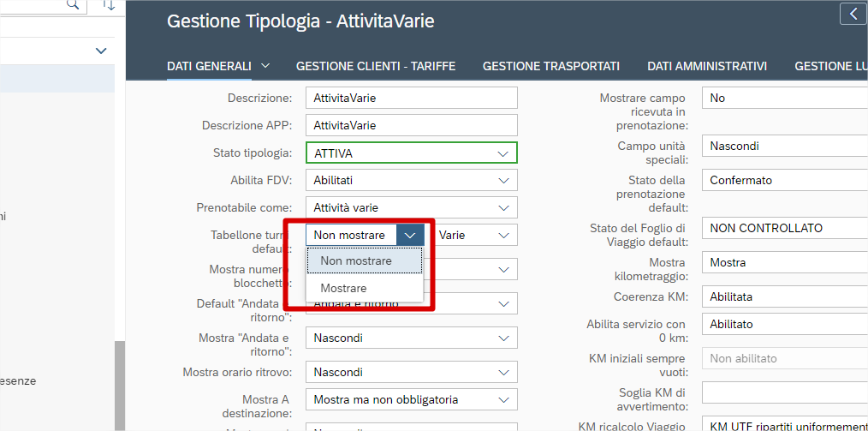Open the Mostra orario ritrovo dropdown

pyautogui.click(x=502, y=373)
